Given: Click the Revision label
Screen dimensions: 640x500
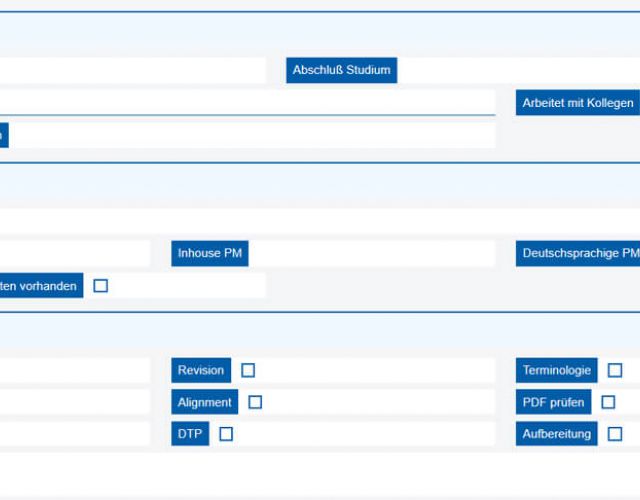Looking at the screenshot, I should pos(201,370).
